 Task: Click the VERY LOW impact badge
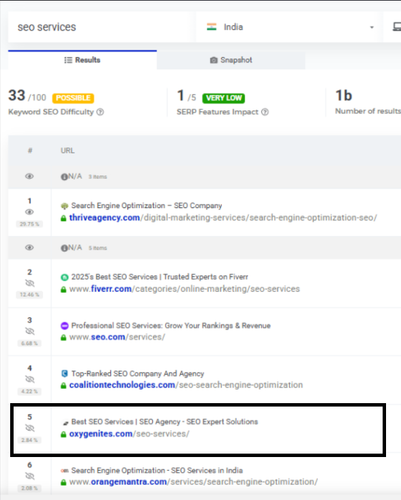[223, 98]
